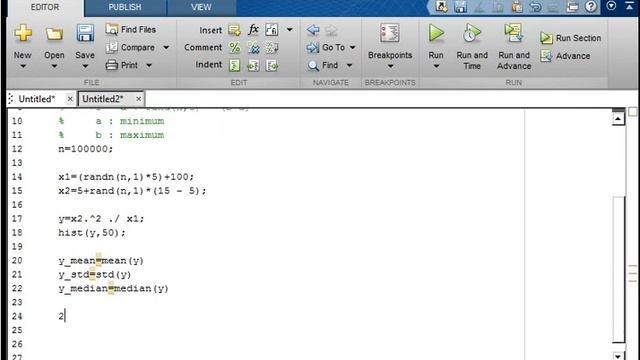Click the yellow plus New script icon
This screenshot has width=640, height=360.
click(x=23, y=33)
